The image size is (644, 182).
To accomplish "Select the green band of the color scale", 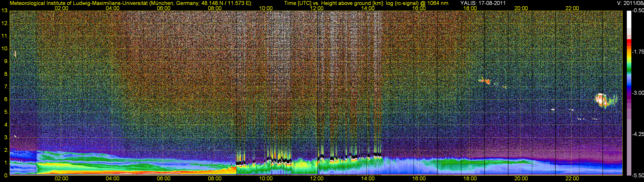I will pyautogui.click(x=629, y=67).
